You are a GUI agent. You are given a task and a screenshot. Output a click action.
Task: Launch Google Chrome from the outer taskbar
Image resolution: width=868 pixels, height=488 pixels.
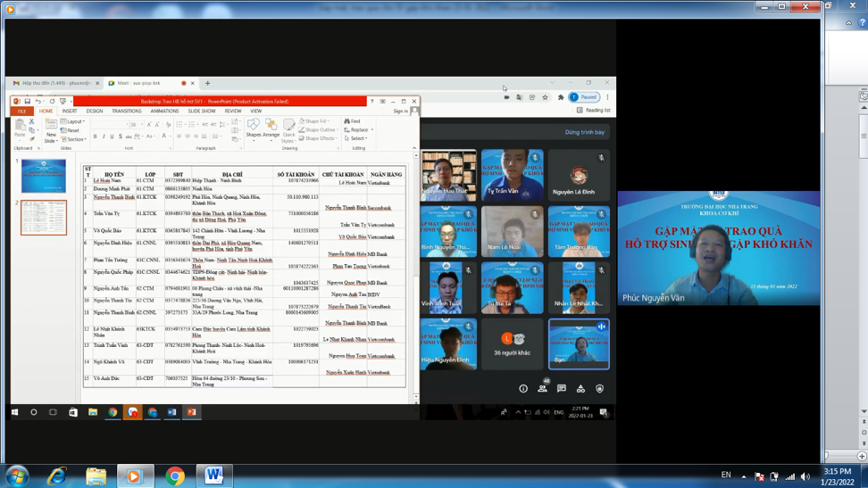pyautogui.click(x=175, y=476)
